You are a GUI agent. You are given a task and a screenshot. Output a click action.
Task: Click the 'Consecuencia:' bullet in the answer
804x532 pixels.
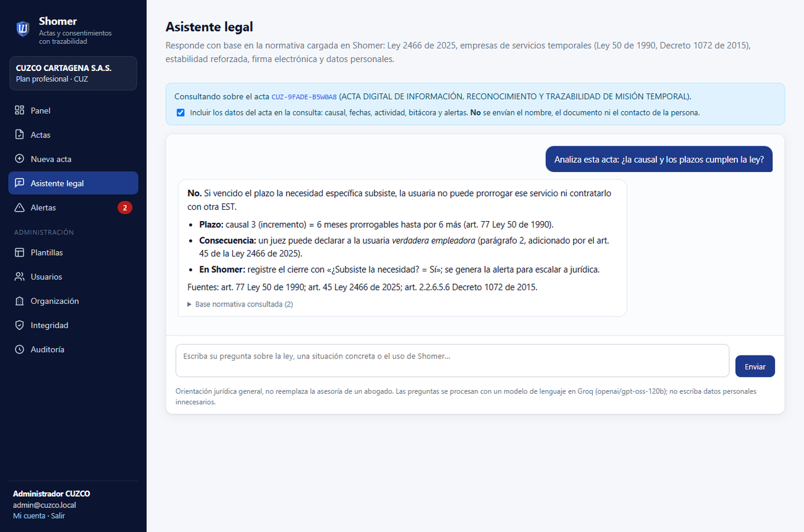(404, 247)
